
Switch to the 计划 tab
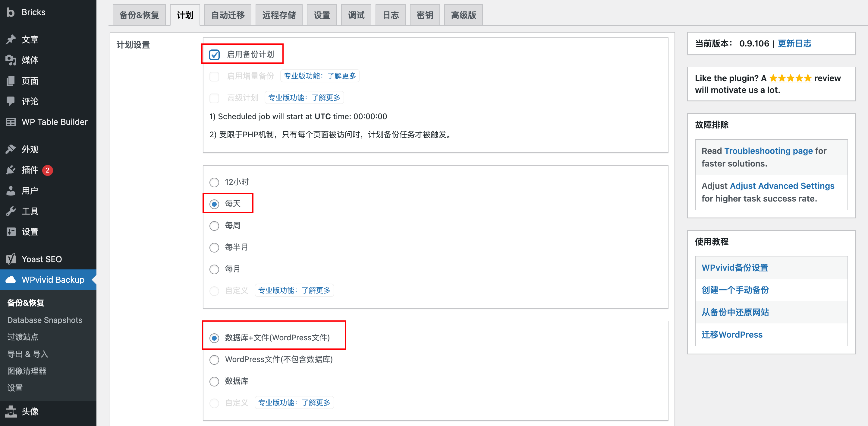click(185, 15)
